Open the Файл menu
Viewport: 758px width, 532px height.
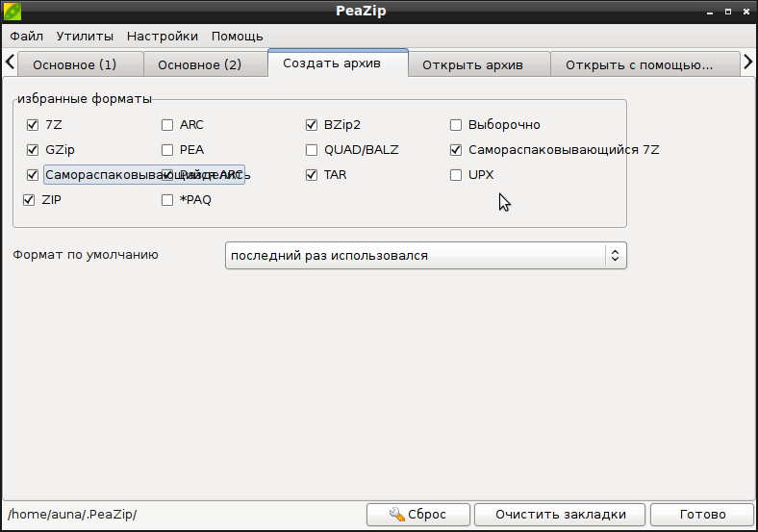click(27, 37)
